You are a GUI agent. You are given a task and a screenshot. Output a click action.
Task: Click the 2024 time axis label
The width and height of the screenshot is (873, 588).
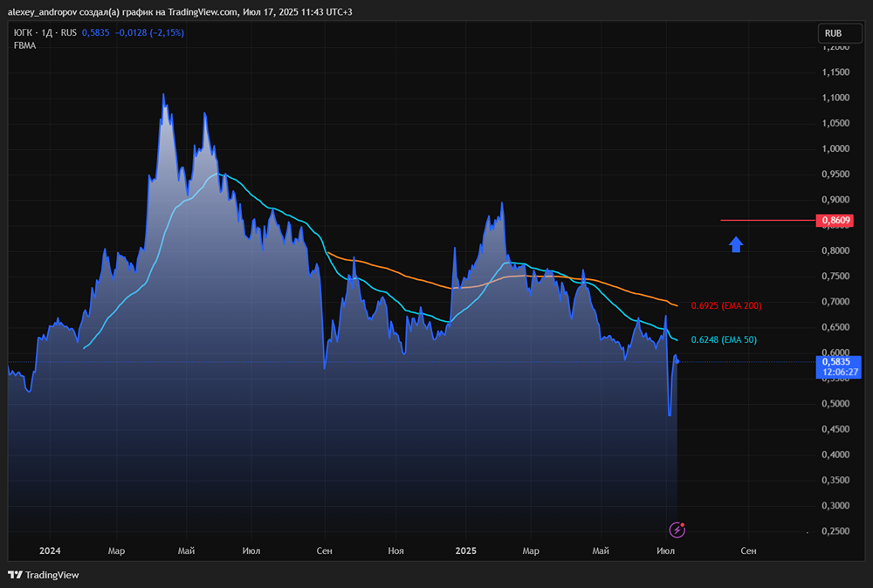pos(50,550)
